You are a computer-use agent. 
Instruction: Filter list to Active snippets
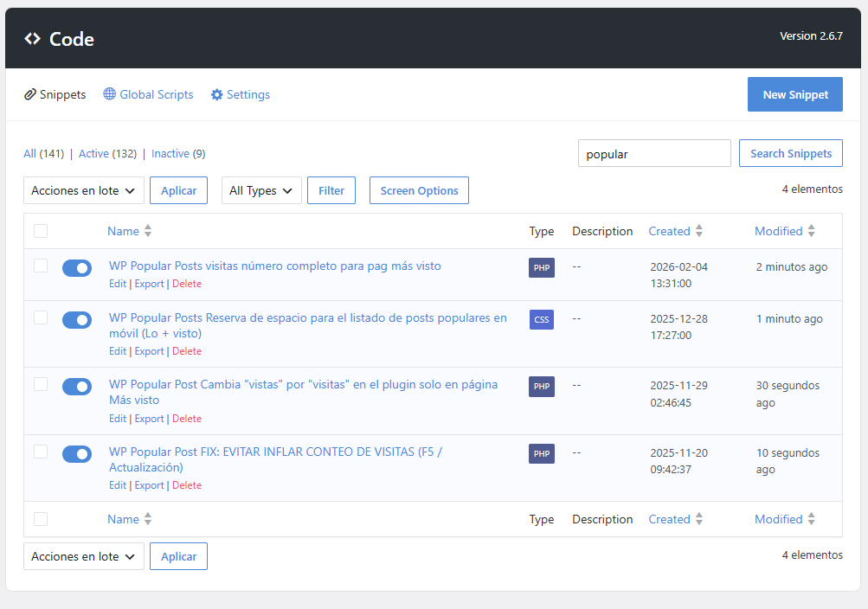(93, 153)
